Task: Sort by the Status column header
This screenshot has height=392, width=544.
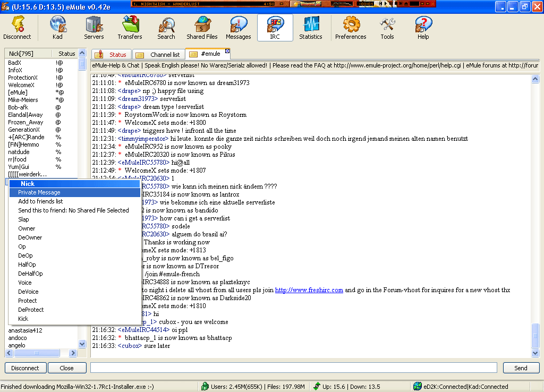Action: [x=65, y=54]
